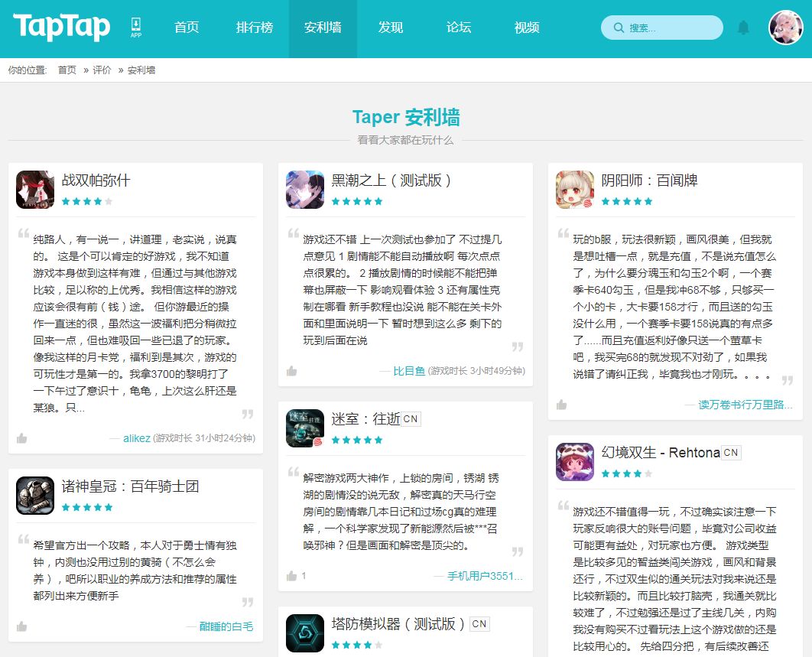Screen dimensions: 812x657
Task: Open reviewer 酣睡的白毛 profile
Action: tap(226, 626)
